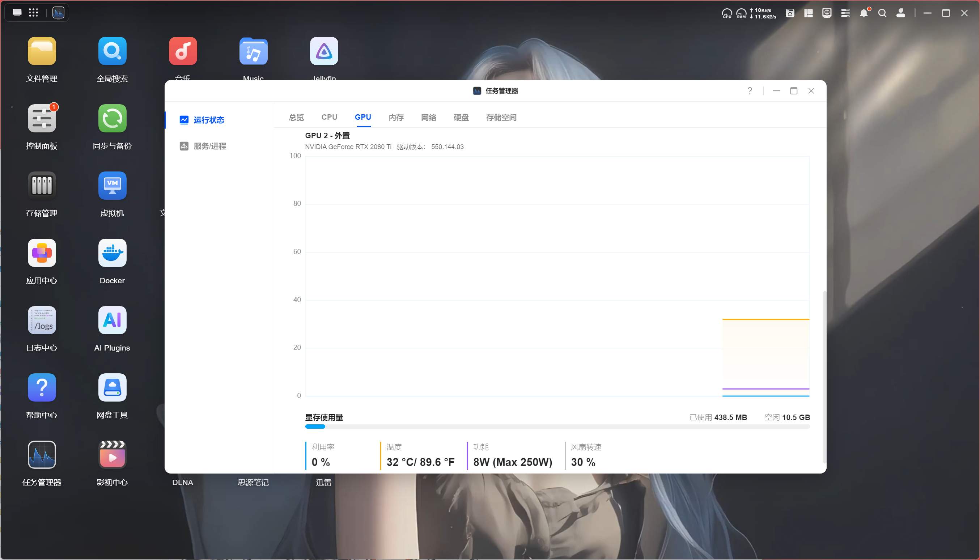The height and width of the screenshot is (560, 980).
Task: Open the 日志中心 logs icon
Action: point(42,321)
